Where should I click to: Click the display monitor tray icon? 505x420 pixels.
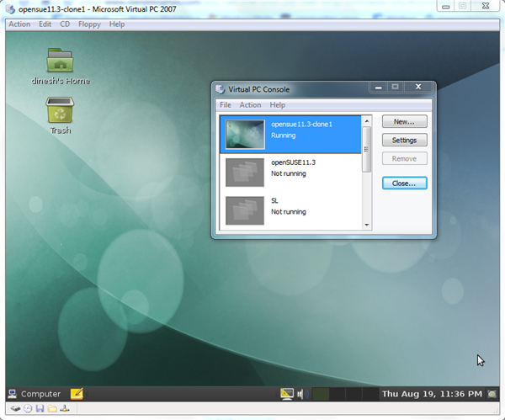287,394
